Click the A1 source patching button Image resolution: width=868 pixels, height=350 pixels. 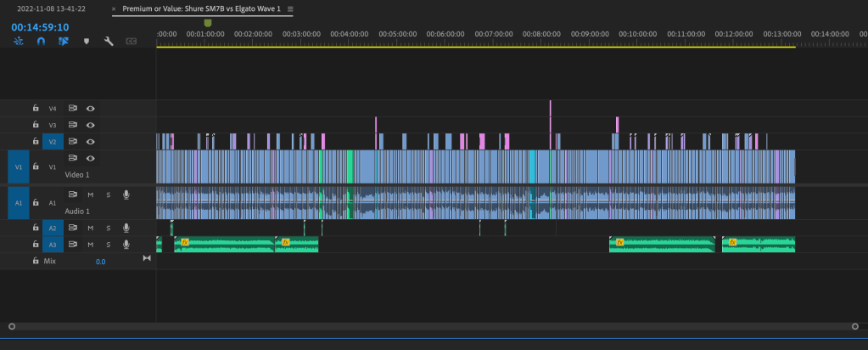coord(18,203)
